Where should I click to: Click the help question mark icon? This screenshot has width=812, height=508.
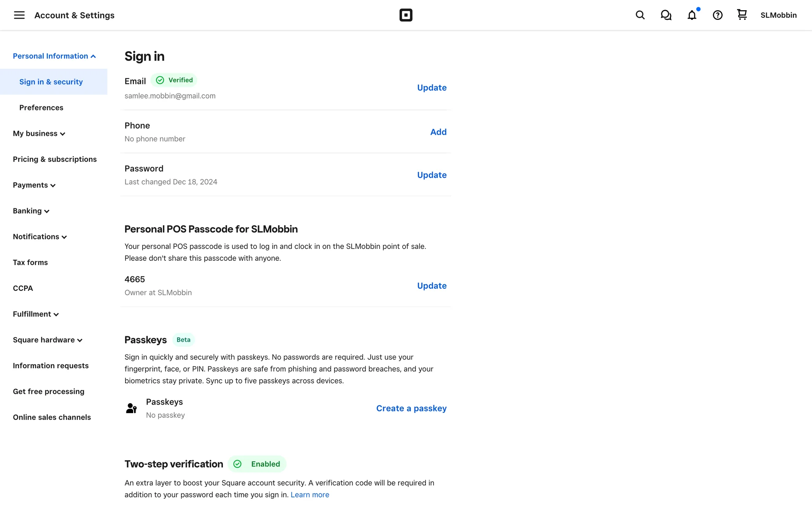[x=717, y=15]
